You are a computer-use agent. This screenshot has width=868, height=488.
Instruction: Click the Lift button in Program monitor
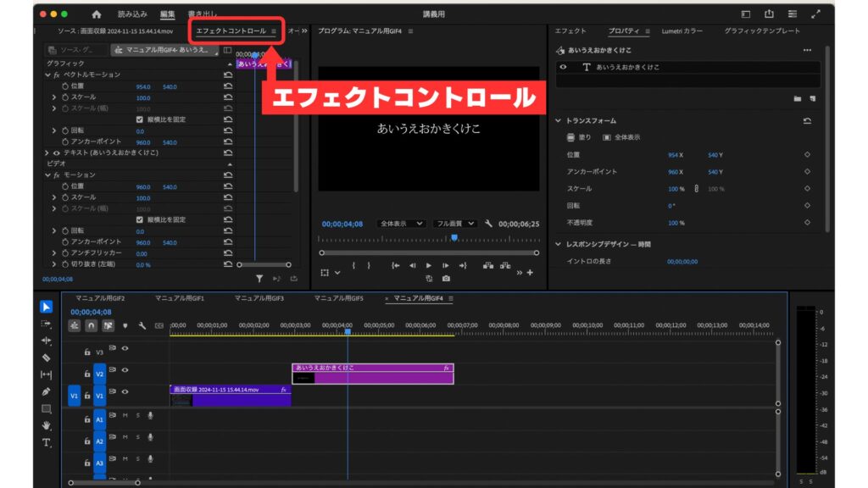pos(487,265)
